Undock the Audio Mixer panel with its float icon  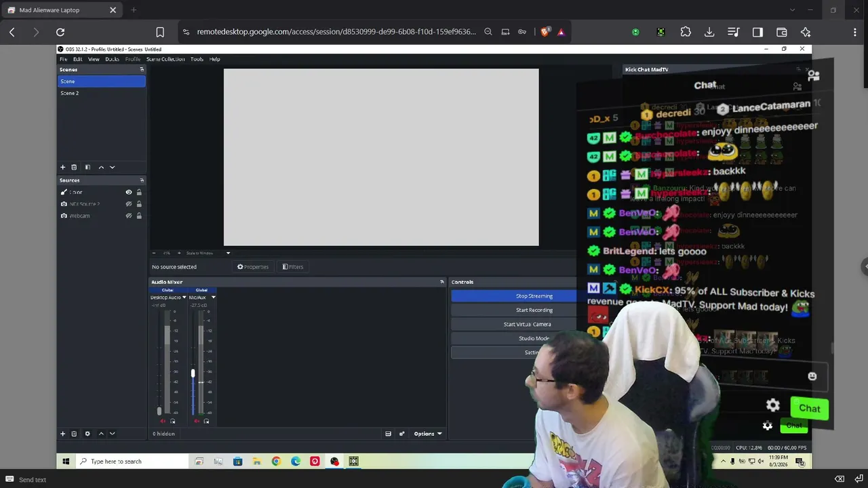point(442,282)
